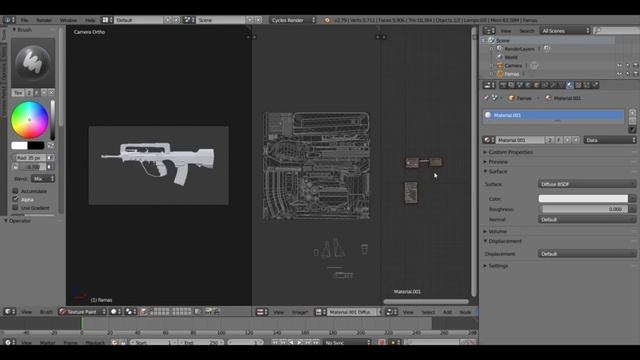Open the image editor type selector

coord(262,312)
